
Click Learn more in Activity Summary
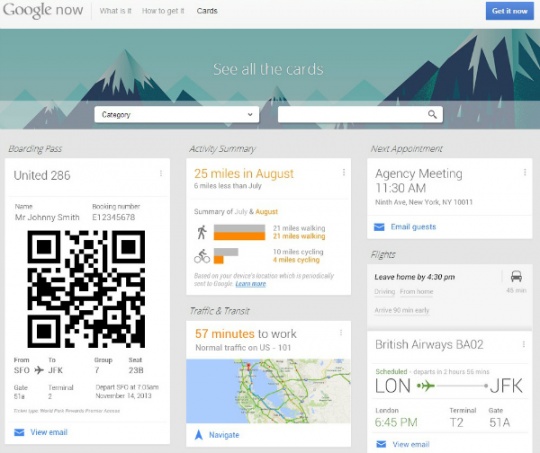point(251,284)
